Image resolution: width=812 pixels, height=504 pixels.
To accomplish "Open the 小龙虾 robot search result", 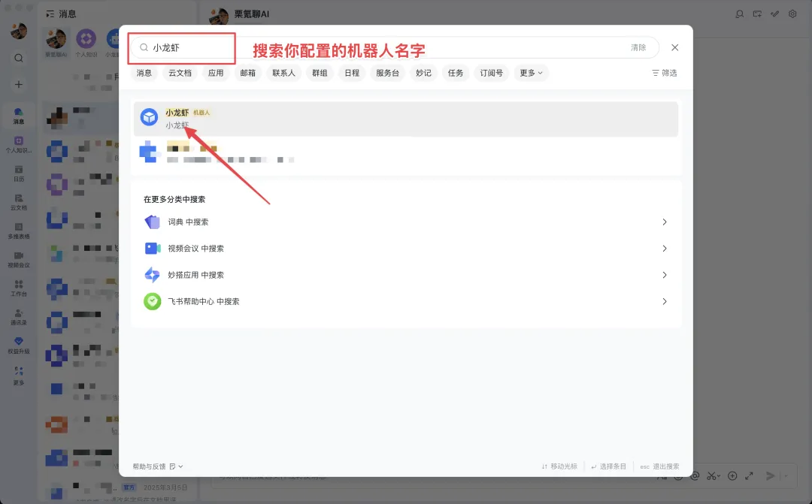I will coord(405,119).
